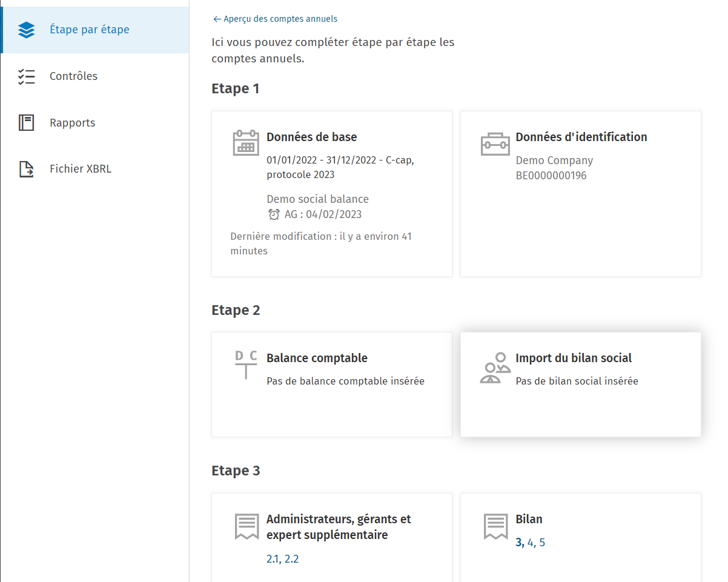This screenshot has width=728, height=582.
Task: Click the document icon on the Bilan card
Action: (495, 527)
